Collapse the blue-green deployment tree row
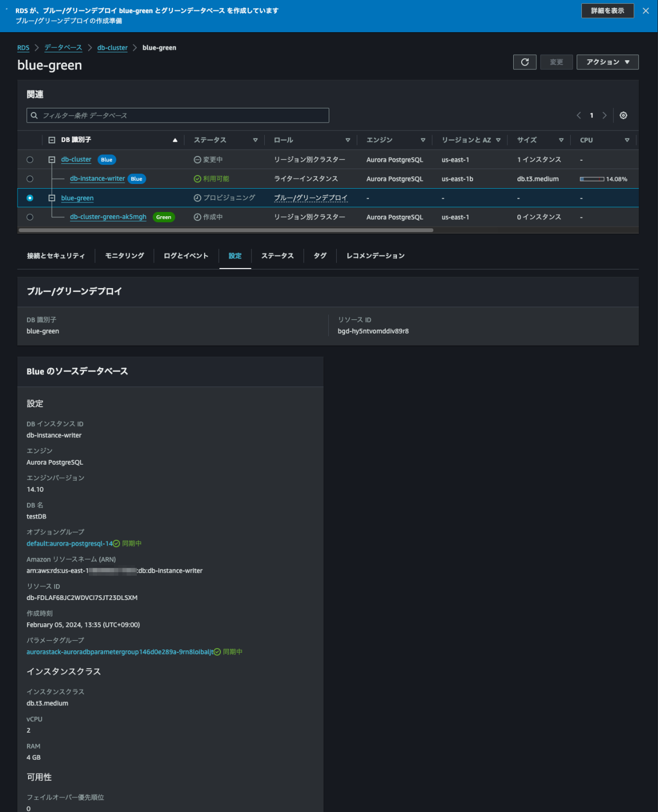Image resolution: width=658 pixels, height=812 pixels. [51, 197]
